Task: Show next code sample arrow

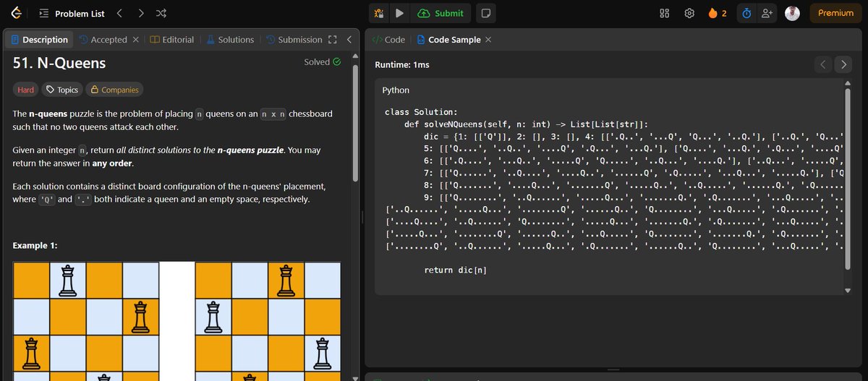Action: pyautogui.click(x=843, y=64)
